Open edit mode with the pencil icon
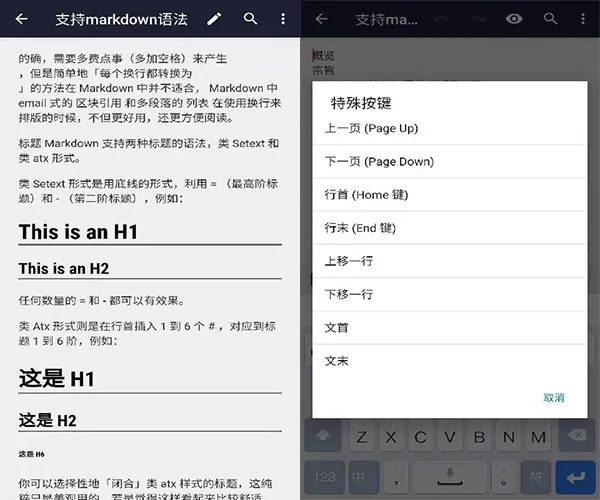The image size is (600, 500). pyautogui.click(x=214, y=19)
